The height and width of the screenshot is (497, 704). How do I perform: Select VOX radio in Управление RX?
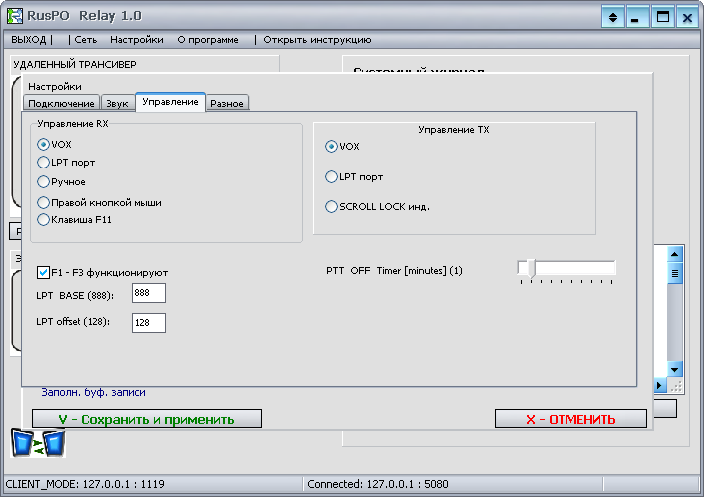click(44, 144)
